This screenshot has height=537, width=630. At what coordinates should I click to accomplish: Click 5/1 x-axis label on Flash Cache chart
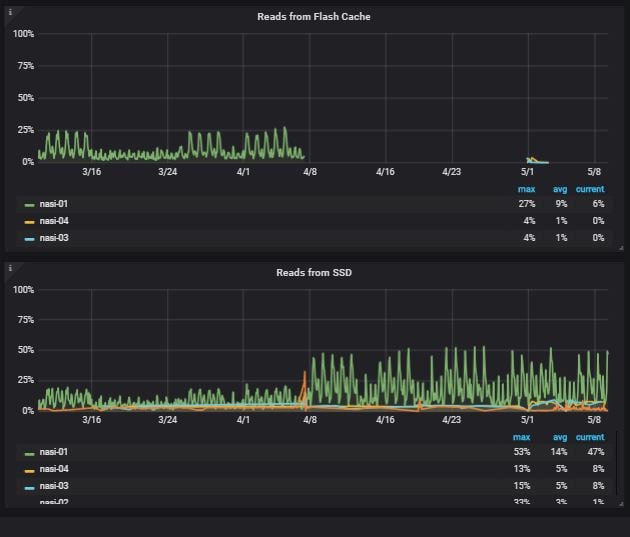[528, 172]
